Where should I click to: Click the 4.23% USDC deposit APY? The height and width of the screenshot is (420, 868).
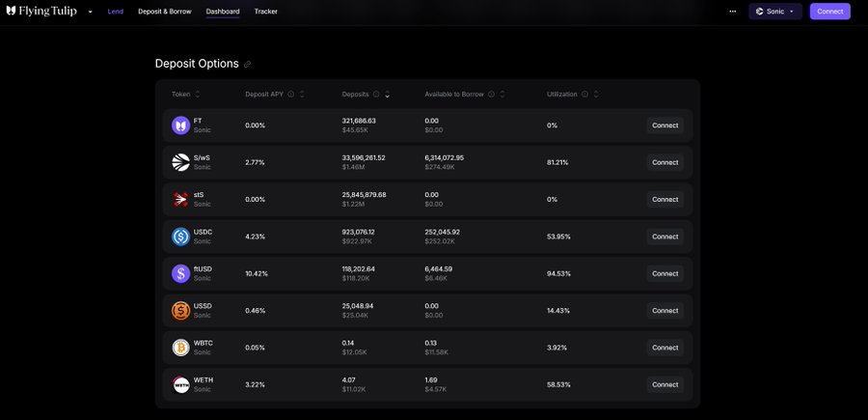coord(256,237)
